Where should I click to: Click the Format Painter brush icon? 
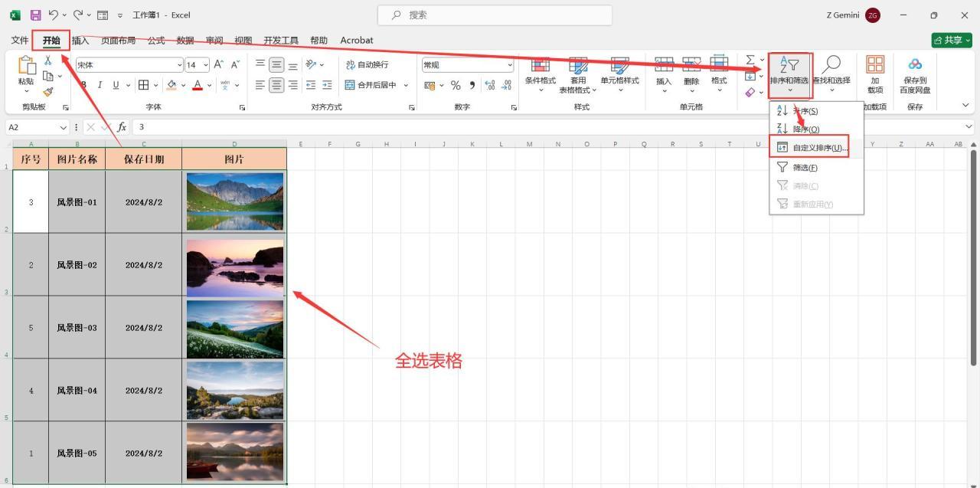point(47,91)
